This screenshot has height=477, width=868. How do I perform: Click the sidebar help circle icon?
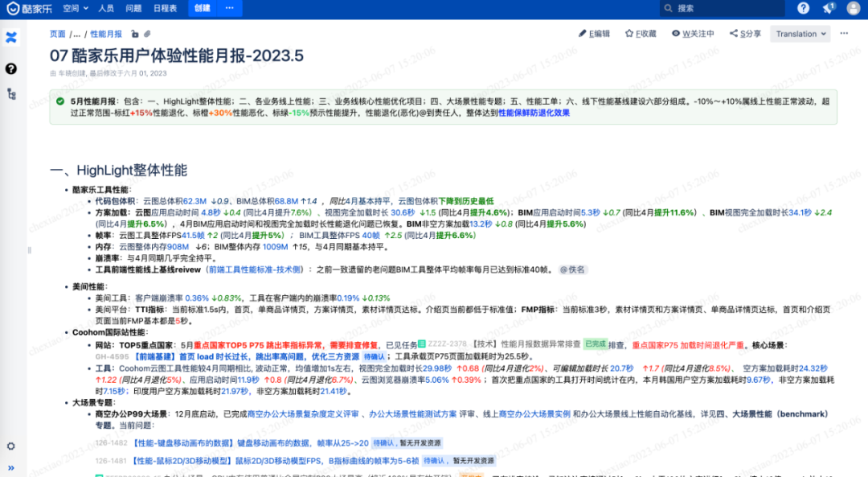point(11,68)
